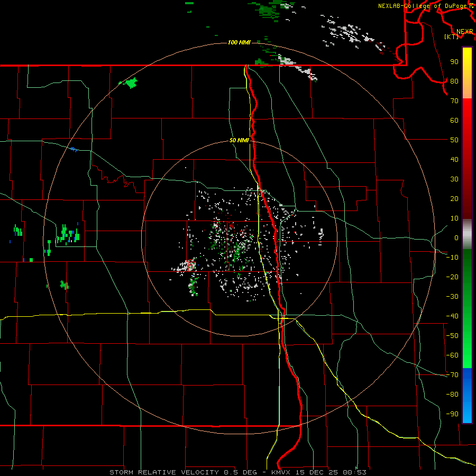Click the 50 NMI range ring label

click(x=239, y=140)
